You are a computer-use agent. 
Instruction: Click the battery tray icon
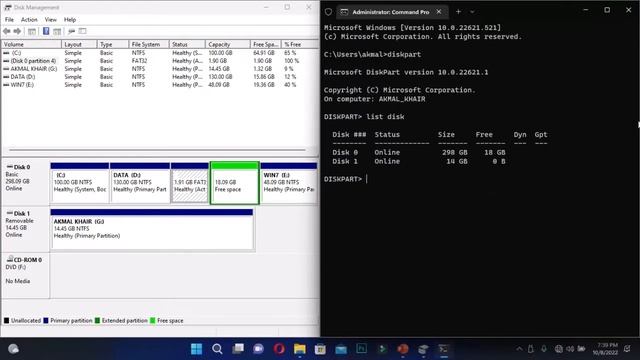click(582, 349)
